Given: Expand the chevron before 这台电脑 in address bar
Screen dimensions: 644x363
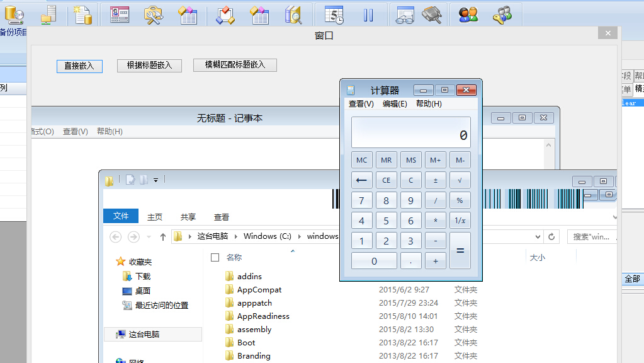Looking at the screenshot, I should [x=189, y=236].
